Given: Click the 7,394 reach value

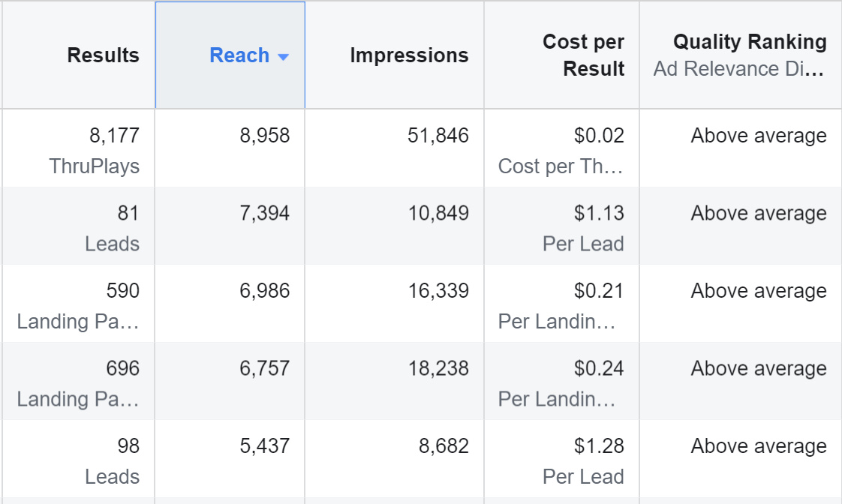Looking at the screenshot, I should (265, 213).
